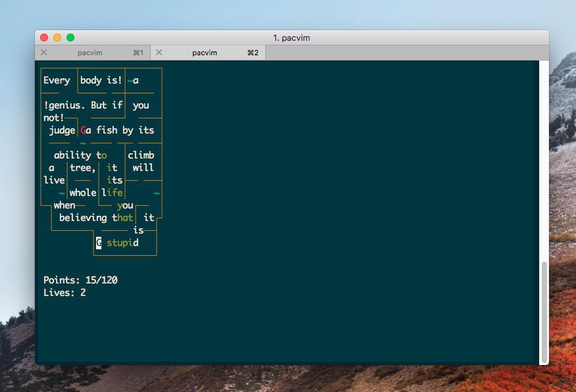Click the word Every in the maze
This screenshot has height=392, width=576.
[x=57, y=80]
